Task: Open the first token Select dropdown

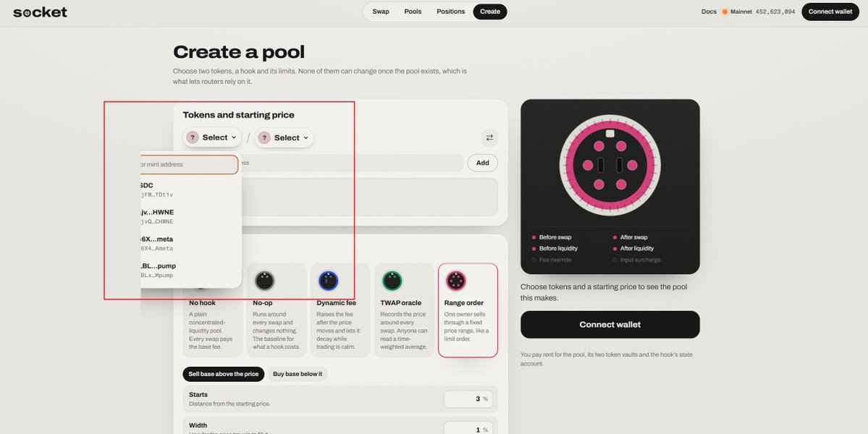Action: tap(212, 137)
